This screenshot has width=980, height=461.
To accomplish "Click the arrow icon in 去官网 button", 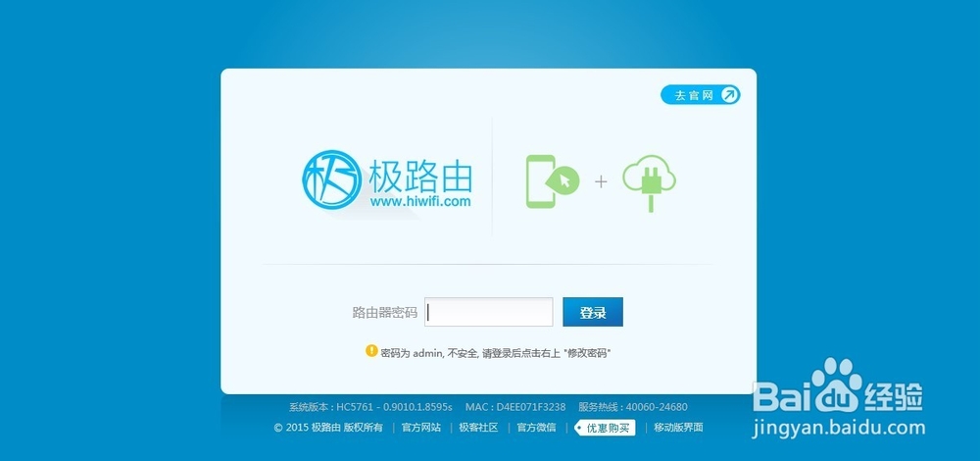I will [729, 95].
